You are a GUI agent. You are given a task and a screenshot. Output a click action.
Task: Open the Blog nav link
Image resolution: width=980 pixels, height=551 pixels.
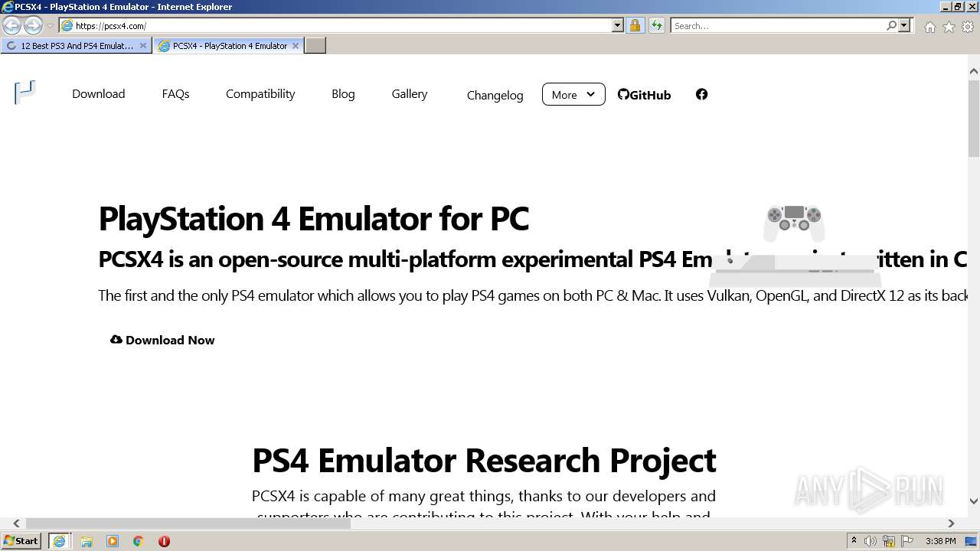point(343,94)
